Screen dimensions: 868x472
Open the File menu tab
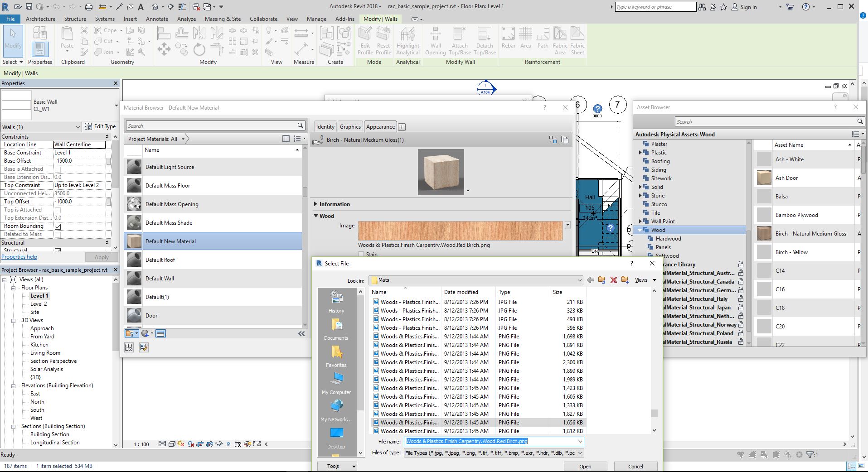[10, 19]
